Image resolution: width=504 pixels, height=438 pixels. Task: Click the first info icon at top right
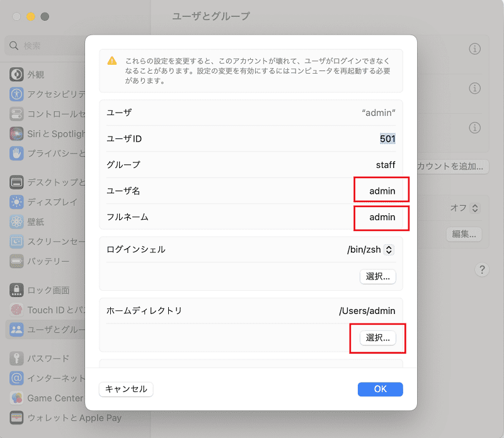coord(475,49)
